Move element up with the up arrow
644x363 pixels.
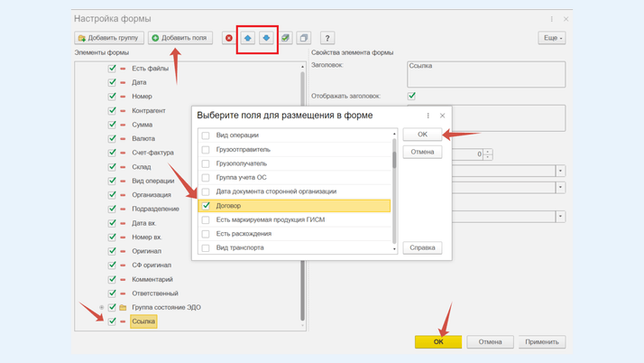coord(247,38)
